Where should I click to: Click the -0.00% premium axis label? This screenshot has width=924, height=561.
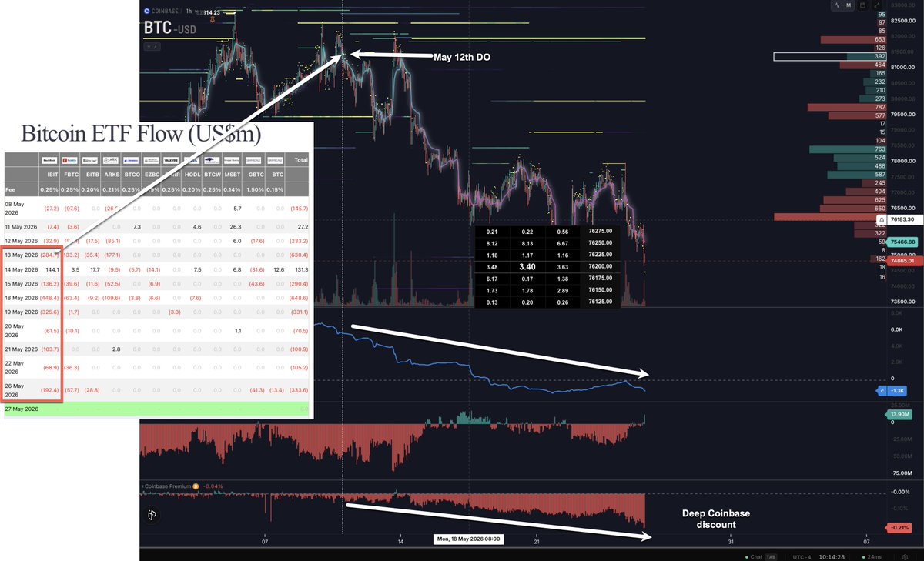point(899,492)
